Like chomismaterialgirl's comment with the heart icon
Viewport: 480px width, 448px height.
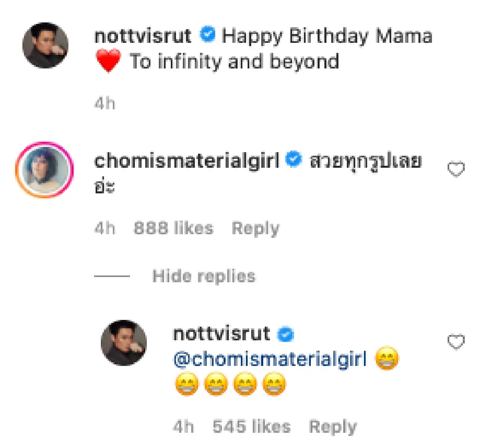[x=456, y=169]
